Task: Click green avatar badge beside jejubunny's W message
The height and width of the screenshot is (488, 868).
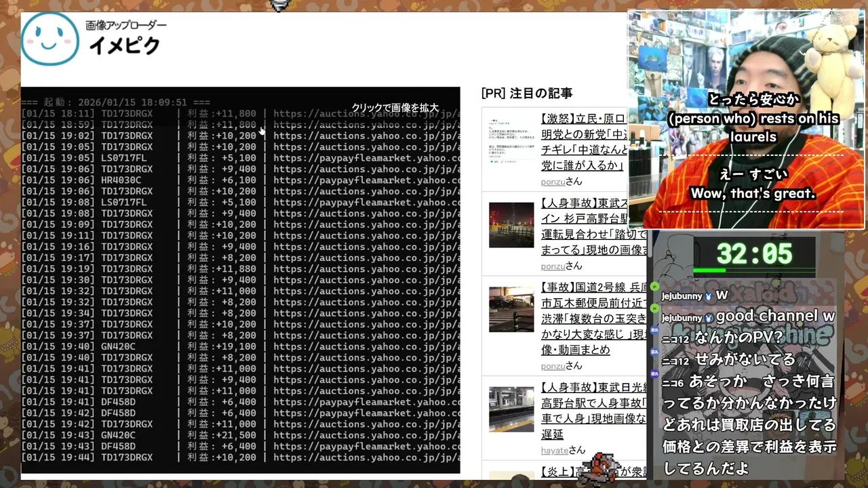Action: point(654,287)
